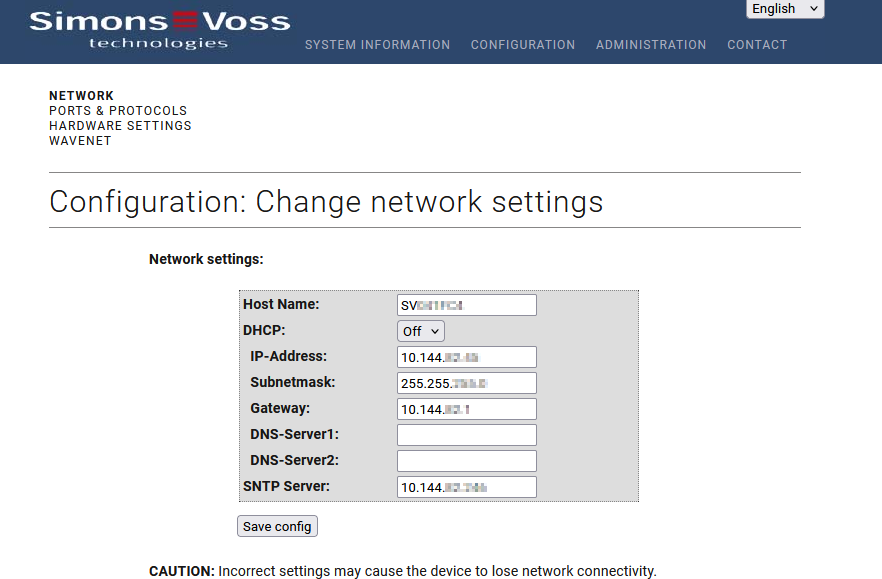The height and width of the screenshot is (579, 882).
Task: Select the Gateway input field
Action: click(x=466, y=409)
